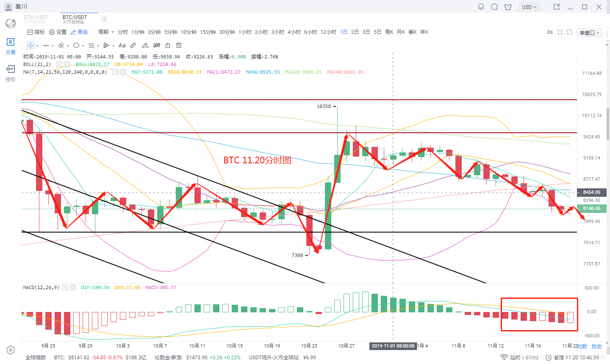Viewport: 610px width, 364px height.
Task: Toggle 自动 auto scale
Action: (596, 347)
